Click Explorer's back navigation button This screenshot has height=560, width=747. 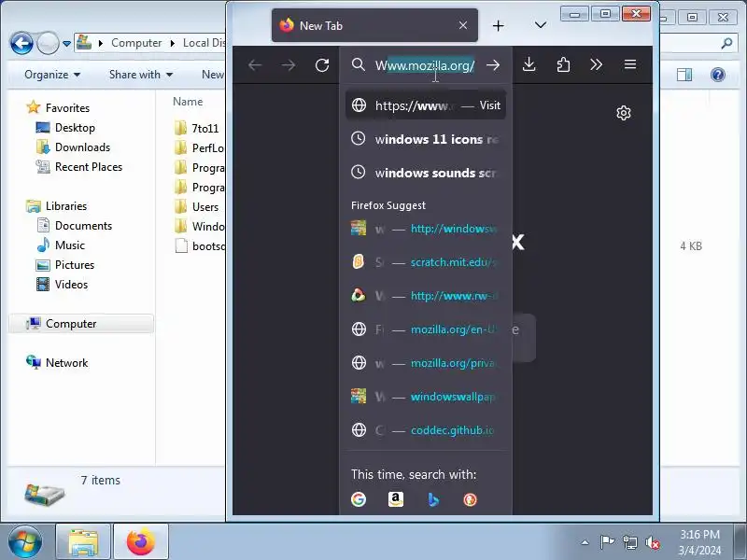pyautogui.click(x=21, y=43)
